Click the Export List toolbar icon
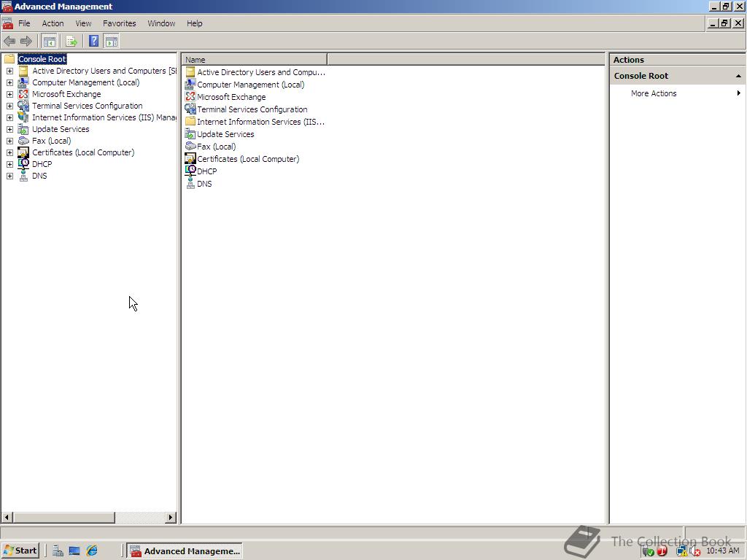 pyautogui.click(x=71, y=42)
